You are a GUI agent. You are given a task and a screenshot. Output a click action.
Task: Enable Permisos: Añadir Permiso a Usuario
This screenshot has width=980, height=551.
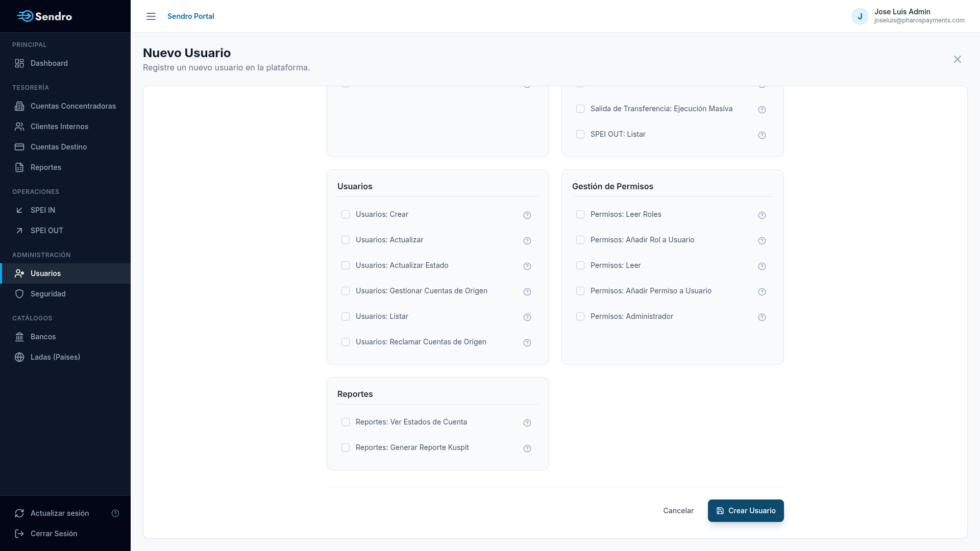point(580,291)
